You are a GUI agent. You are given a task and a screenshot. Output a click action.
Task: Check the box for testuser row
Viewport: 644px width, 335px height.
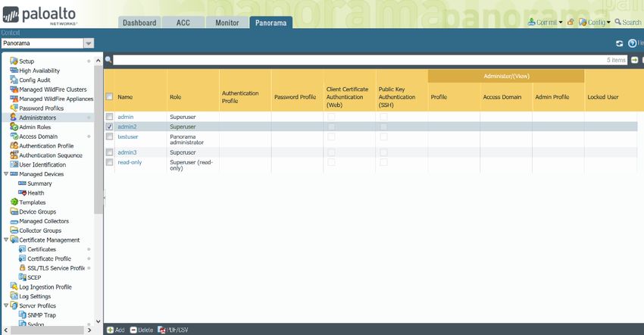(109, 136)
